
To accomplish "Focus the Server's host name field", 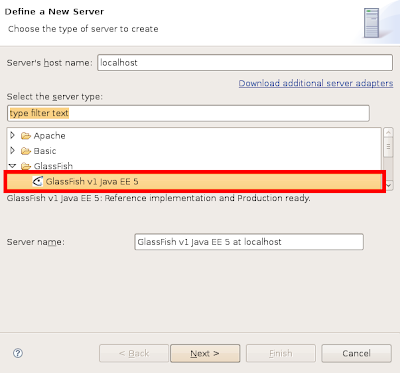I will pyautogui.click(x=245, y=63).
